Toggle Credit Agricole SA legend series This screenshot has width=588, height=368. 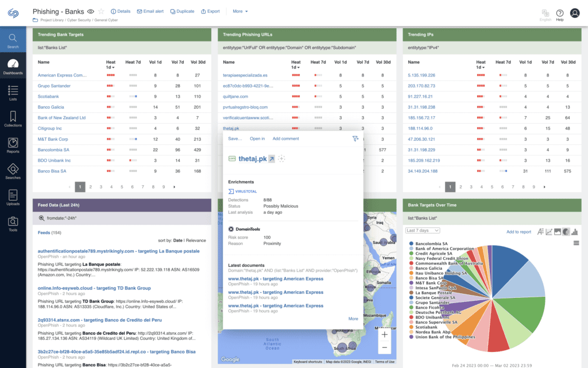[x=431, y=254]
